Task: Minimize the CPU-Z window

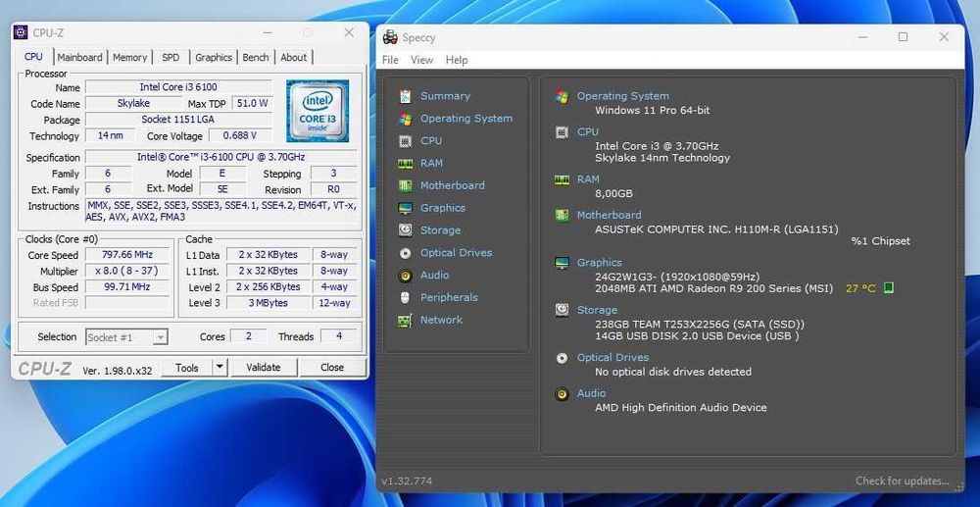Action: click(x=268, y=32)
